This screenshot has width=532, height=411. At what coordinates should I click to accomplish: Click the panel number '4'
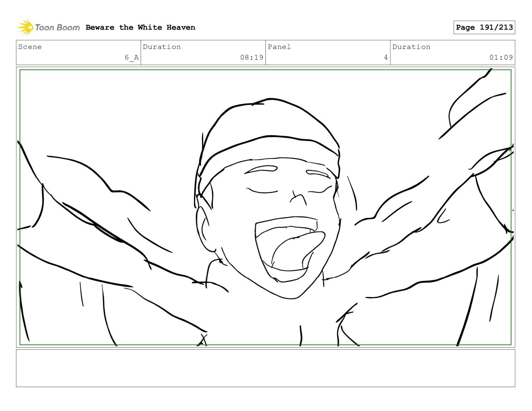pos(386,57)
